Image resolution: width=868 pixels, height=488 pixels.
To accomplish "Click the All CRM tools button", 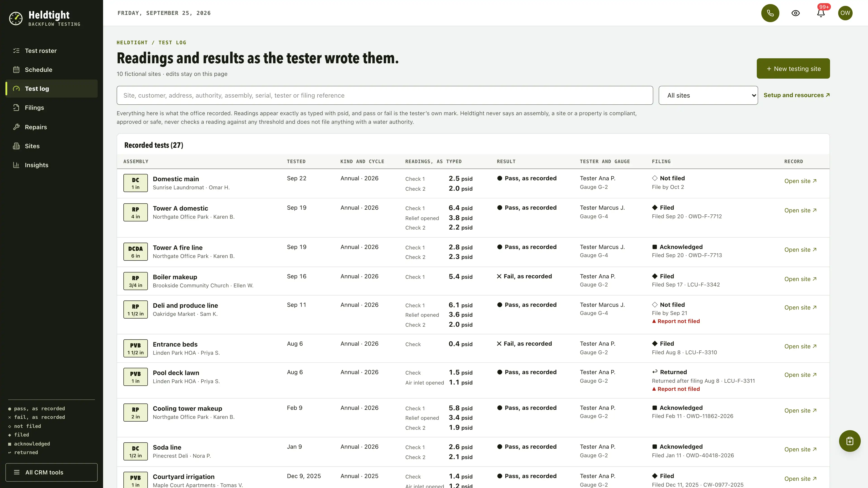I will point(52,472).
